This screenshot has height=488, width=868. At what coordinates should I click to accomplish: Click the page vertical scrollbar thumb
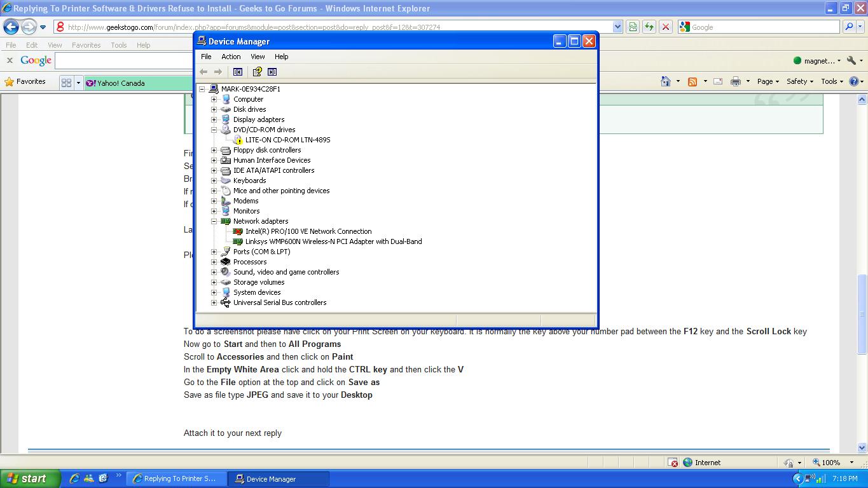coord(862,315)
